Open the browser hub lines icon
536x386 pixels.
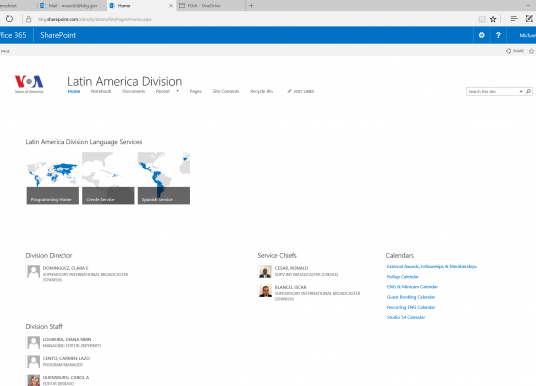[514, 19]
